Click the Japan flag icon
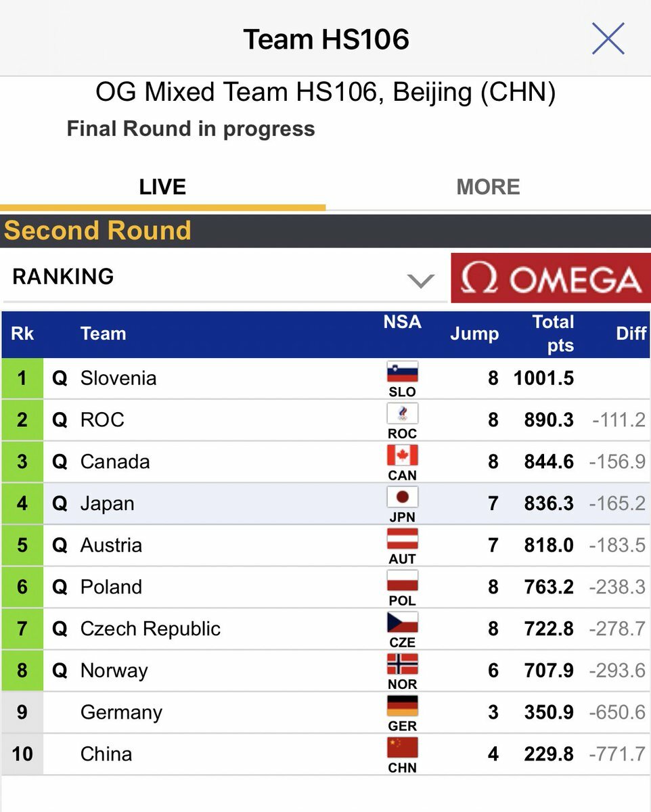The height and width of the screenshot is (812, 651). [402, 498]
